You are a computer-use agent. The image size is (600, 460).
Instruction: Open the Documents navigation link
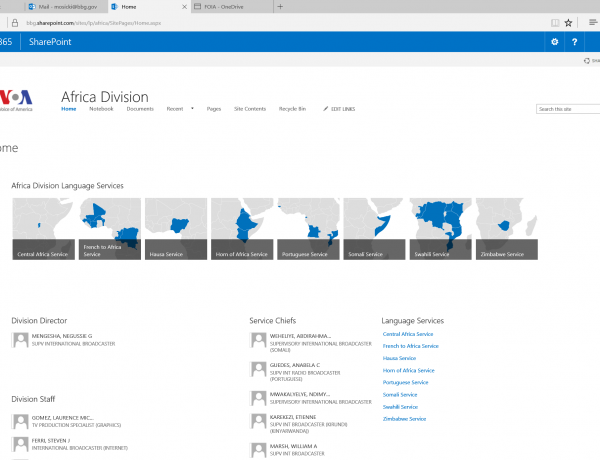pyautogui.click(x=140, y=109)
